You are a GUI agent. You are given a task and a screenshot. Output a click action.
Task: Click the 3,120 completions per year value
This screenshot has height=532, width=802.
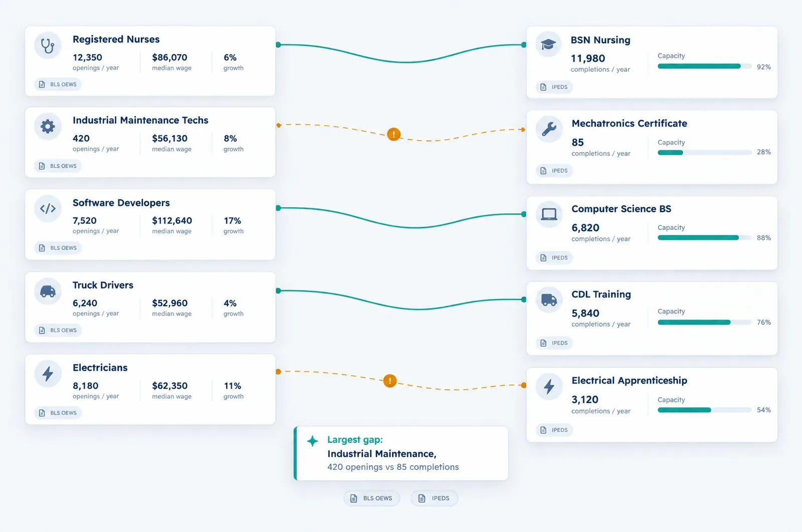(585, 400)
